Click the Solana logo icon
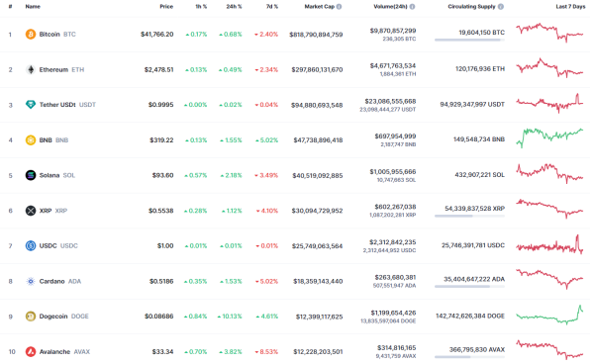 pyautogui.click(x=31, y=175)
